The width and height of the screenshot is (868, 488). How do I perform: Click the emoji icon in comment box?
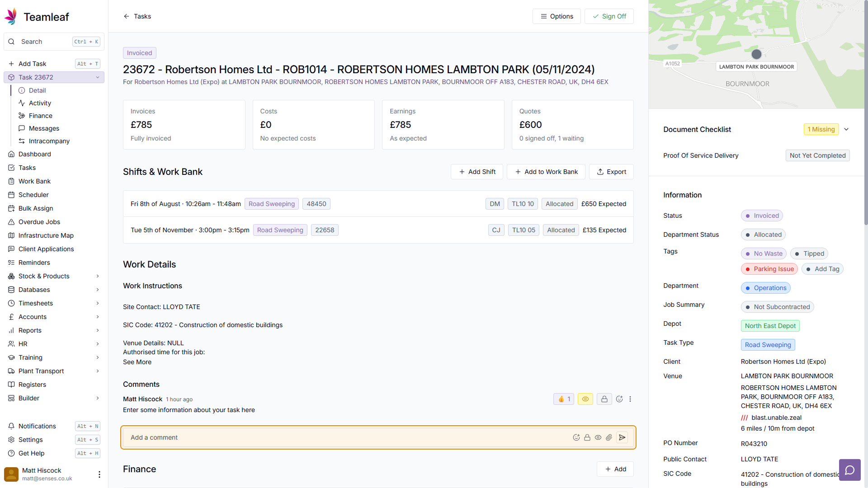pyautogui.click(x=576, y=437)
